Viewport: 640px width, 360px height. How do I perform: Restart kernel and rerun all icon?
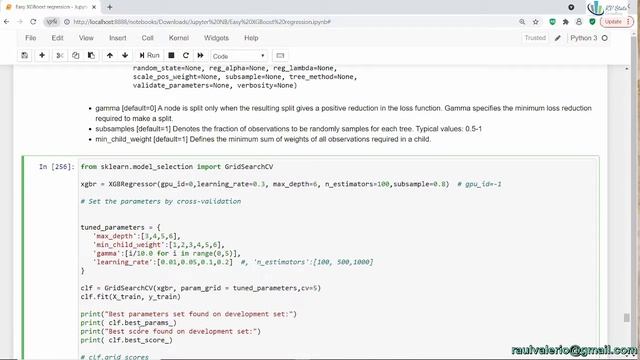click(200, 56)
